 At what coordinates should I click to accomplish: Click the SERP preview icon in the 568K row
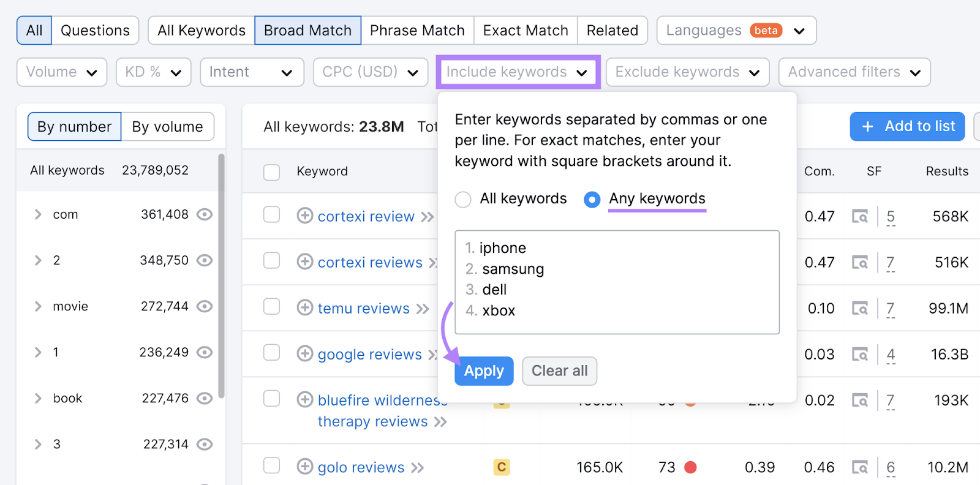[861, 216]
